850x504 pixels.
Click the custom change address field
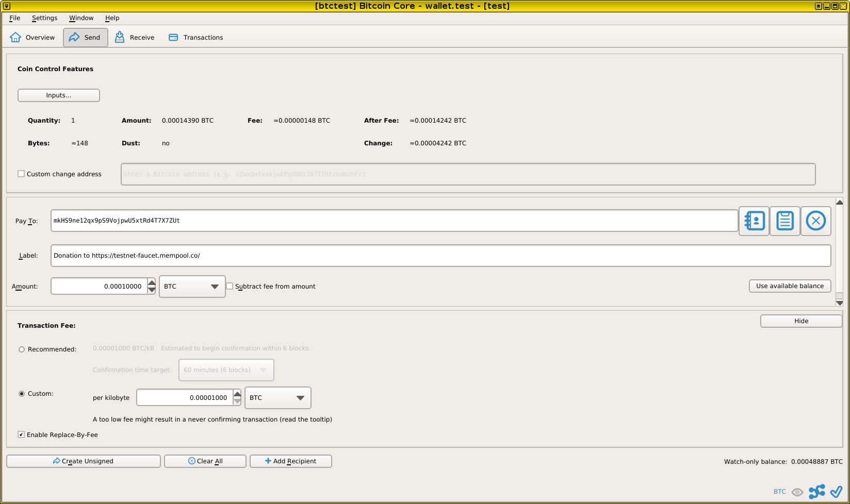[x=468, y=174]
